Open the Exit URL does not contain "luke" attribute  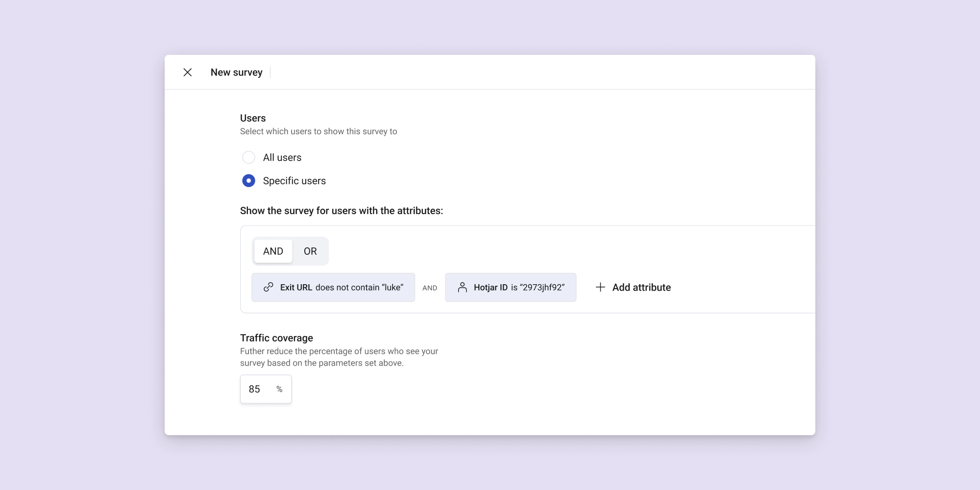pos(341,288)
